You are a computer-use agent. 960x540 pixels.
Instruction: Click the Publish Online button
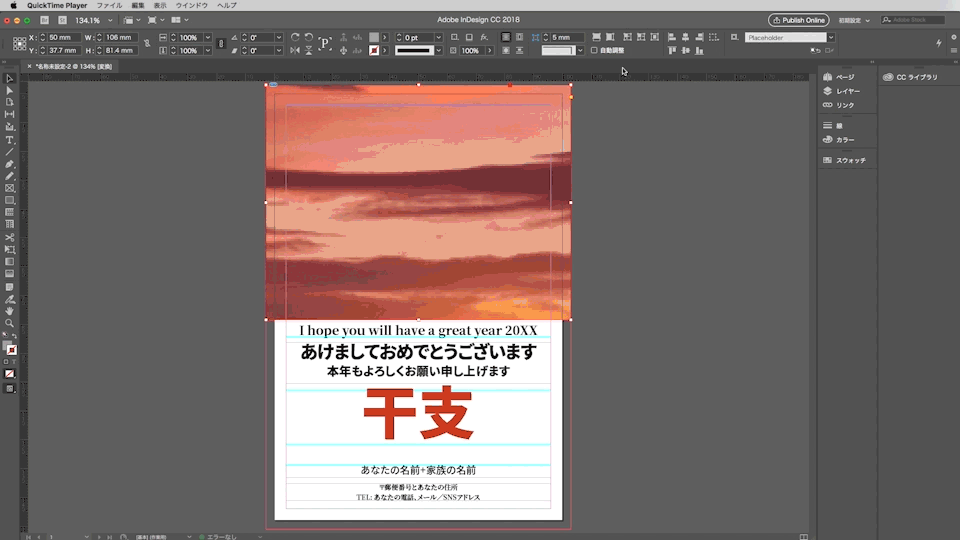coord(798,20)
